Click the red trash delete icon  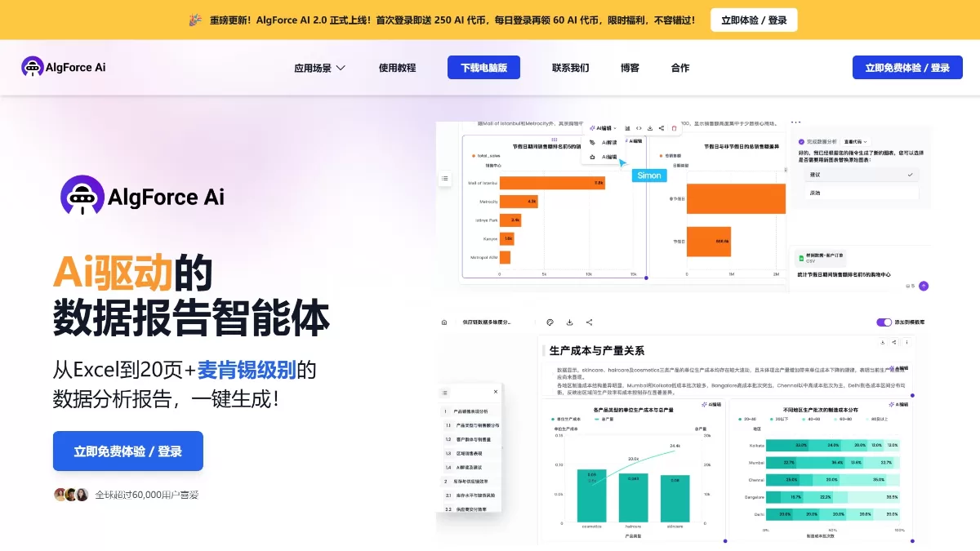point(674,128)
